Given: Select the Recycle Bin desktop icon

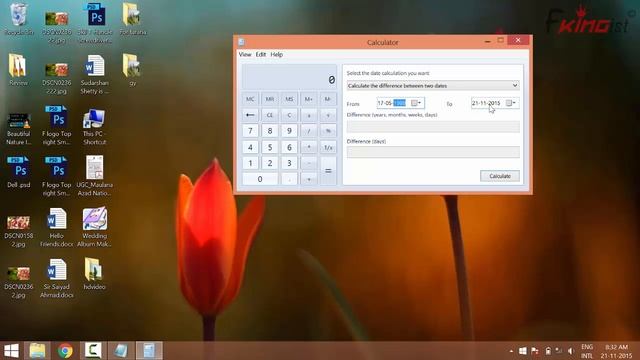Looking at the screenshot, I should [18, 19].
